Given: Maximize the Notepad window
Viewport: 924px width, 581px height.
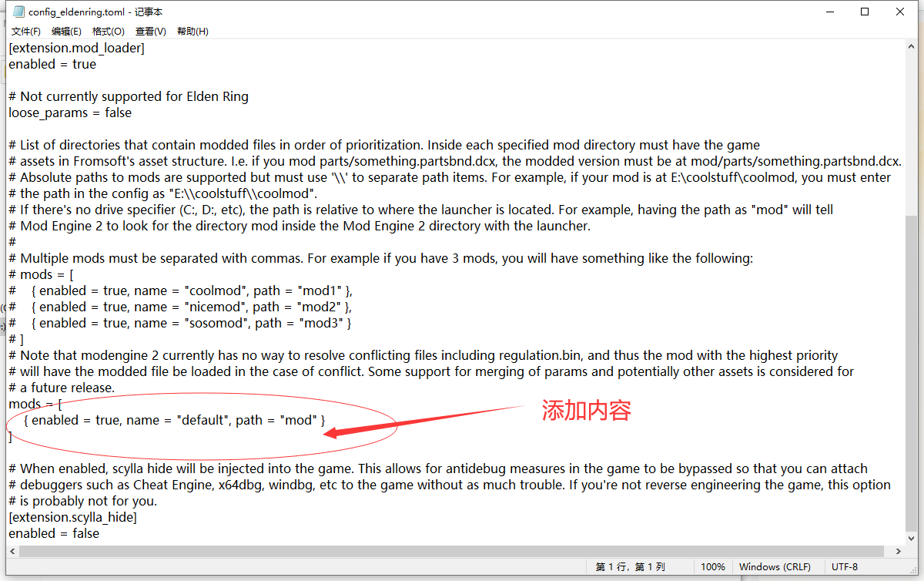Looking at the screenshot, I should click(x=865, y=12).
